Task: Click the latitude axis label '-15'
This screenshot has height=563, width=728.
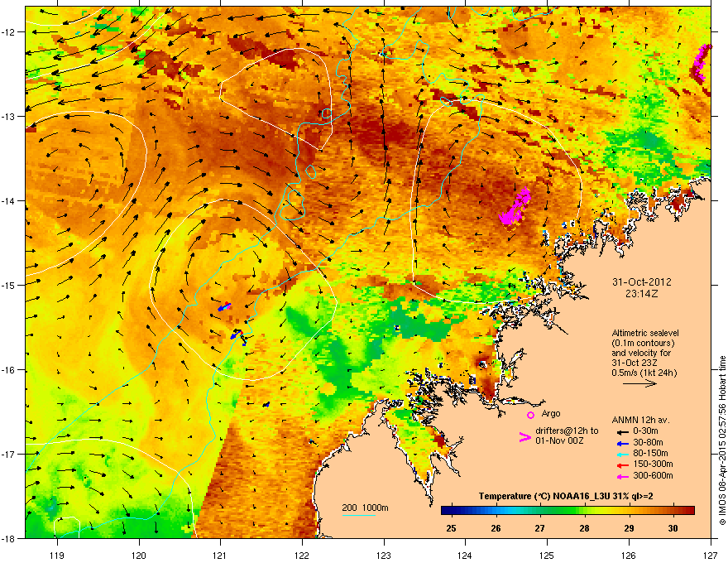Action: pos(9,285)
